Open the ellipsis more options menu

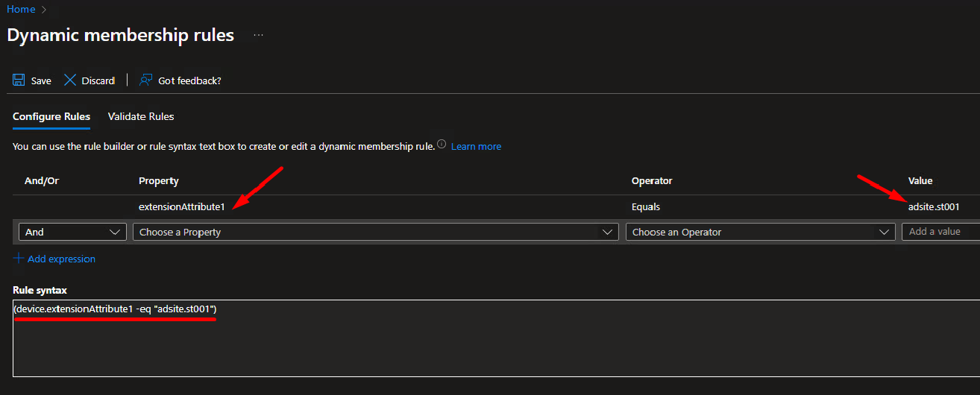(x=258, y=35)
